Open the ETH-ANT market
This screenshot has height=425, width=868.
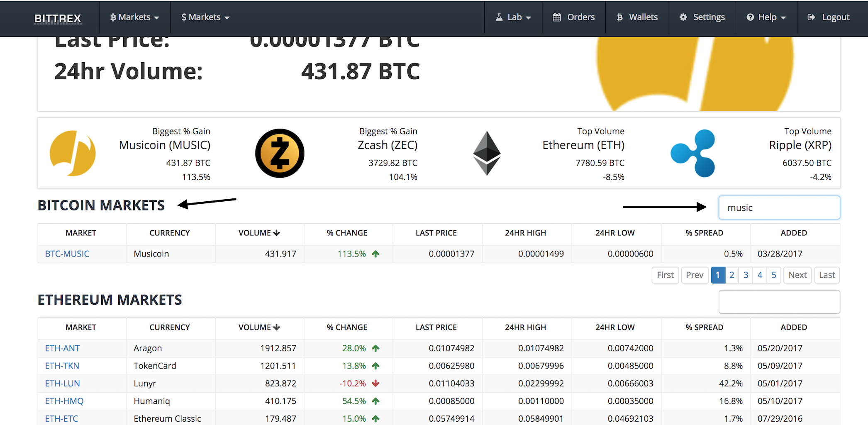click(x=62, y=348)
